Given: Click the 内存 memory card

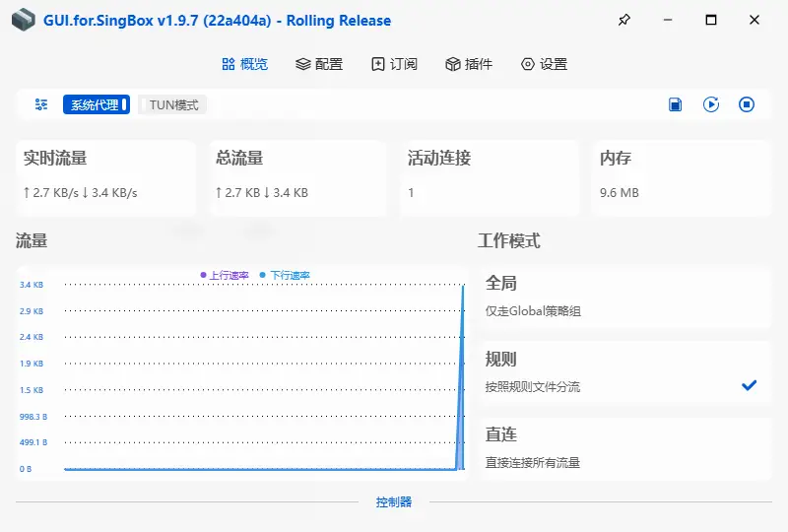Looking at the screenshot, I should (x=682, y=177).
